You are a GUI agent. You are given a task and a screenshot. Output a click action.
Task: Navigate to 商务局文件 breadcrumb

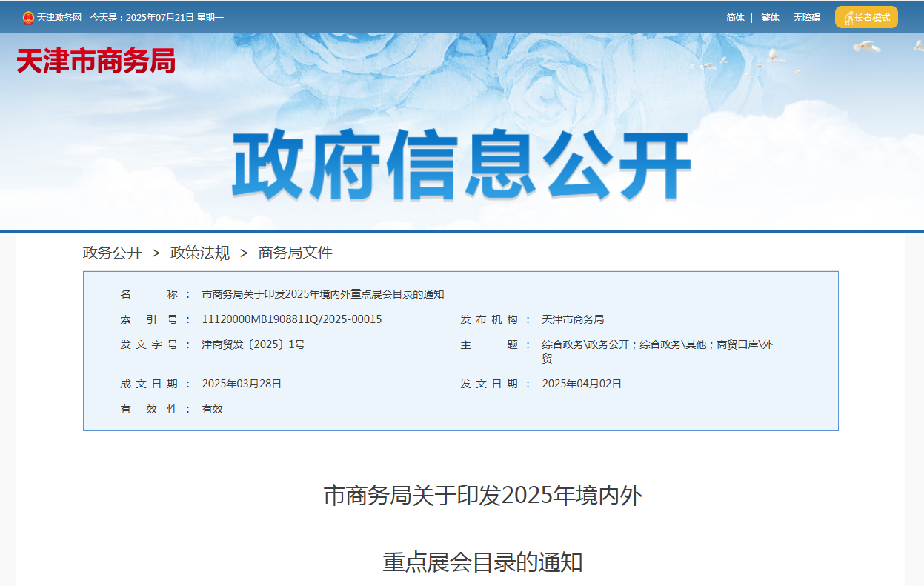295,253
